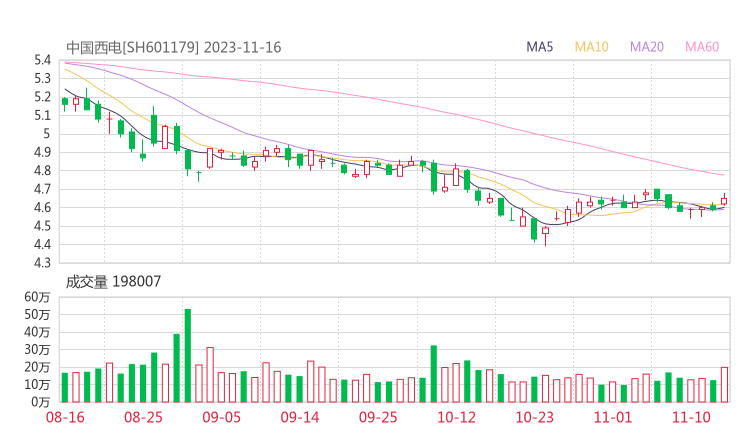Image resolution: width=740 pixels, height=440 pixels.
Task: Click the 09-25 date axis label
Action: (378, 417)
